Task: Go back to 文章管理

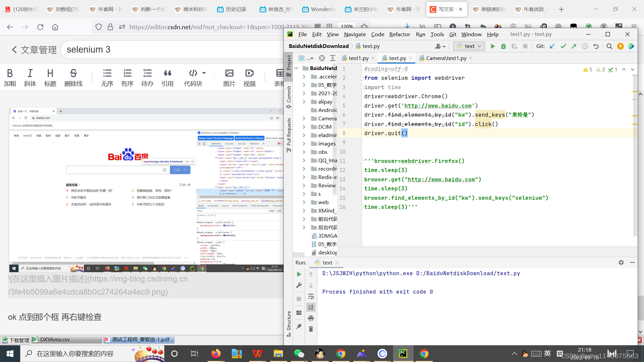Action: point(34,50)
